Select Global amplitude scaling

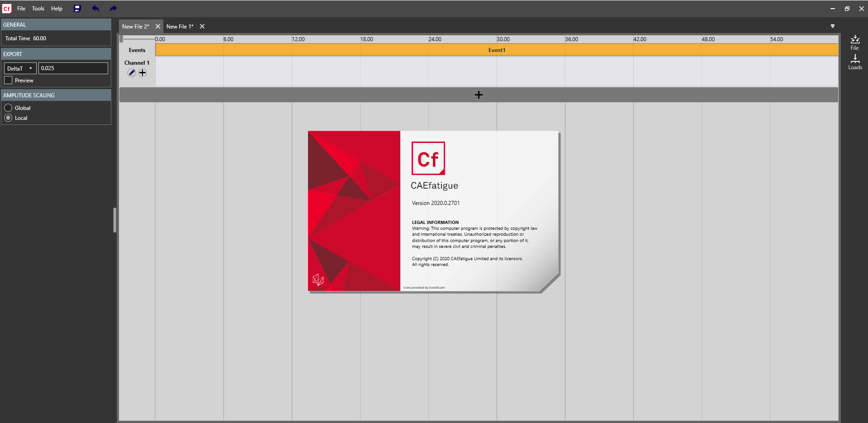tap(8, 108)
